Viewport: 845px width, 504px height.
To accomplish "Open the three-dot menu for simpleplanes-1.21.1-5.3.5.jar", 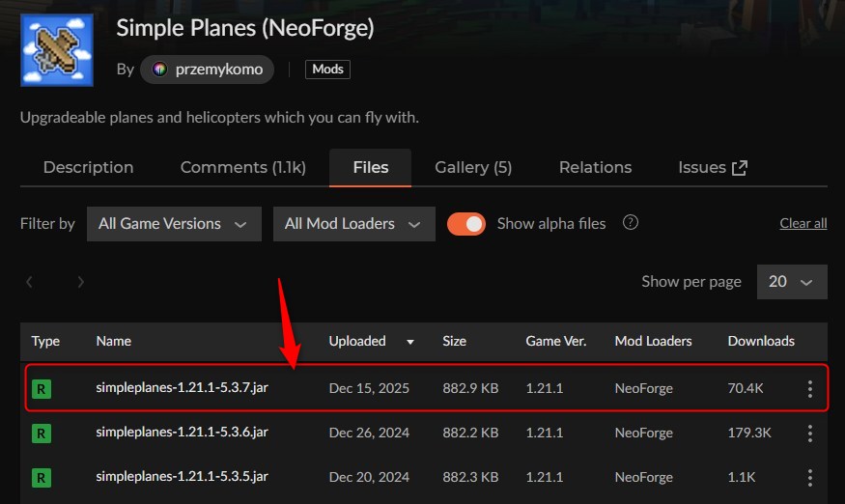I will (809, 477).
